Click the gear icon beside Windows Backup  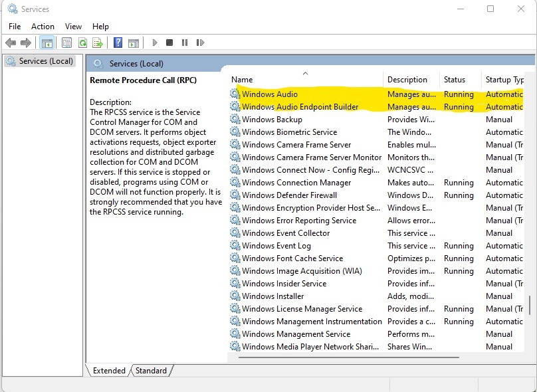tap(235, 119)
